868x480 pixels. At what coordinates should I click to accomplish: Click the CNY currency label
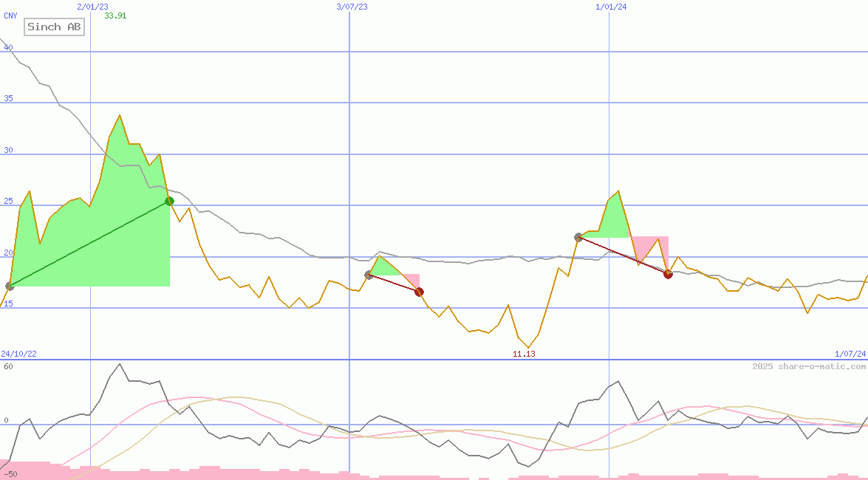10,16
